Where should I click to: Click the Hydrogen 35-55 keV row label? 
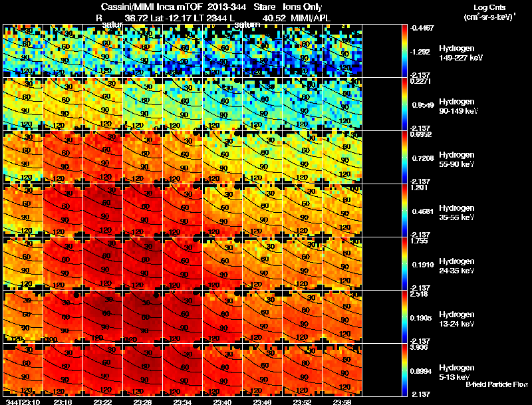pyautogui.click(x=457, y=213)
